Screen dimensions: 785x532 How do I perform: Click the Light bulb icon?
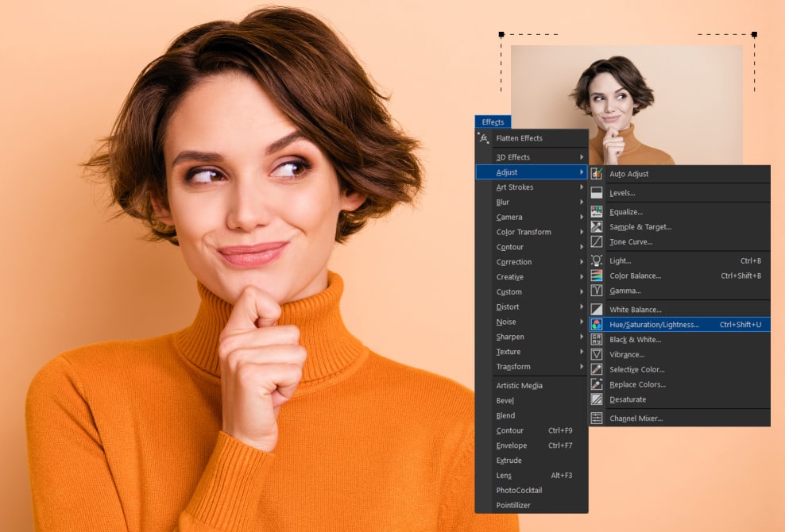click(597, 260)
